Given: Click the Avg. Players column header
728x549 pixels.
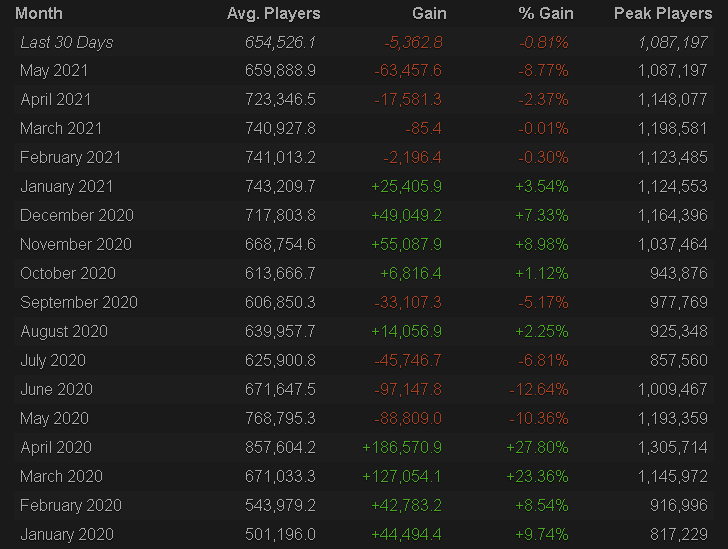Looking at the screenshot, I should [x=273, y=13].
